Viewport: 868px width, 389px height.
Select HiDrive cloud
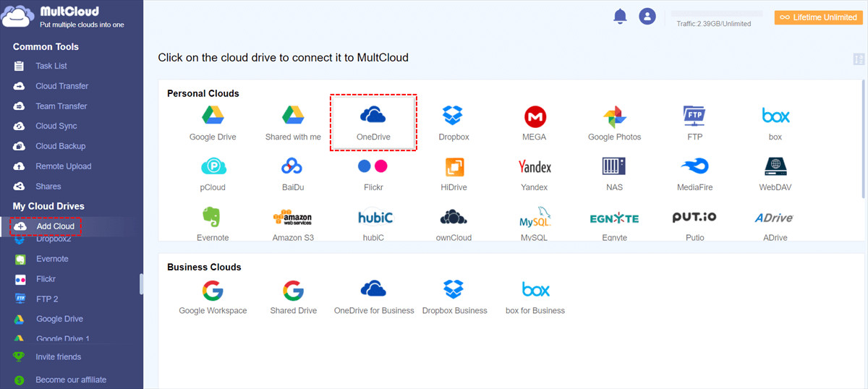[454, 174]
